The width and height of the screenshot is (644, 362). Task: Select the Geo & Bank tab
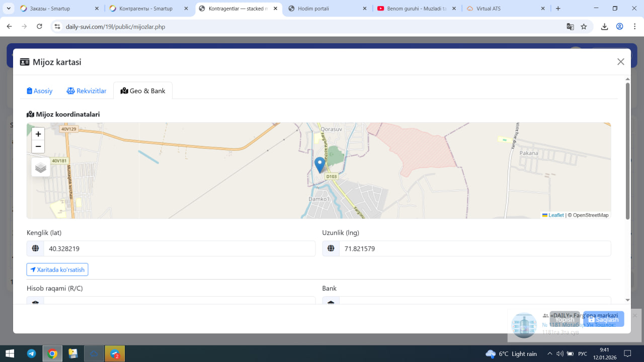point(143,91)
